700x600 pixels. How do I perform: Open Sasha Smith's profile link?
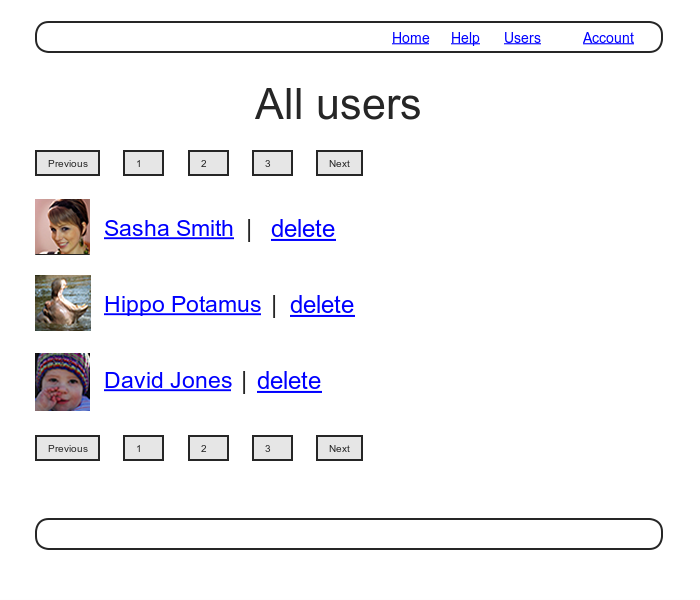[169, 229]
